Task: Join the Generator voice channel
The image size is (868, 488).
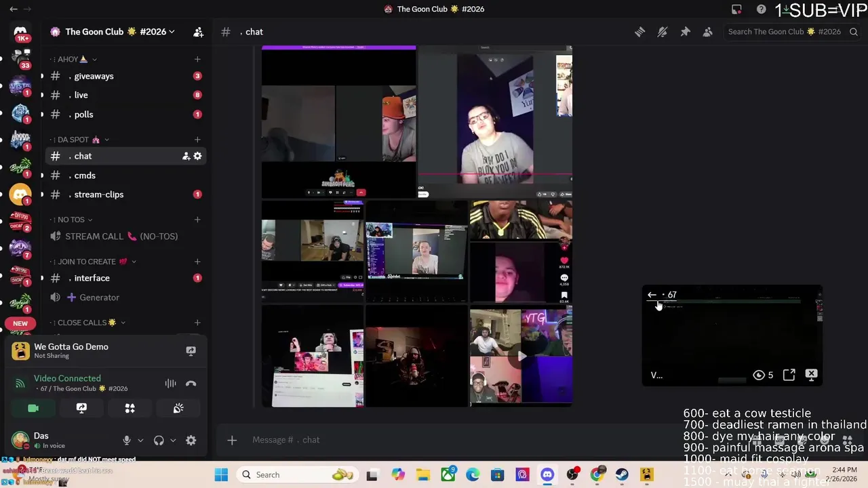Action: click(x=125, y=298)
